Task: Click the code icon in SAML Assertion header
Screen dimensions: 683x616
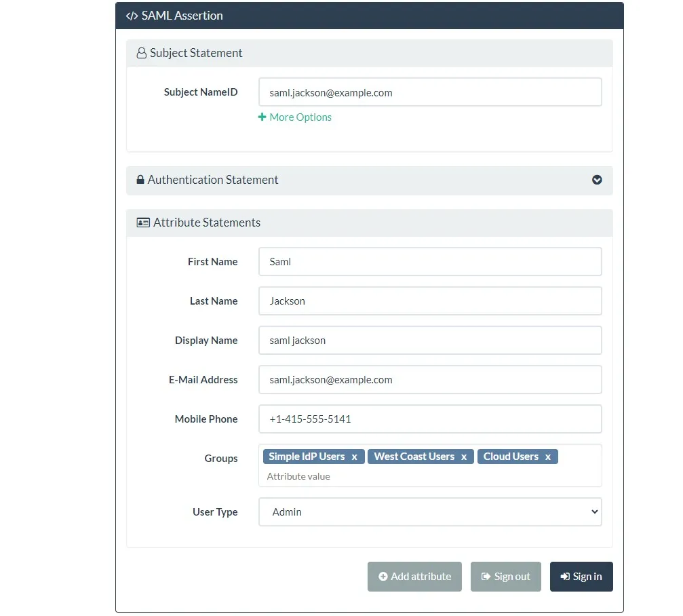Action: point(131,15)
